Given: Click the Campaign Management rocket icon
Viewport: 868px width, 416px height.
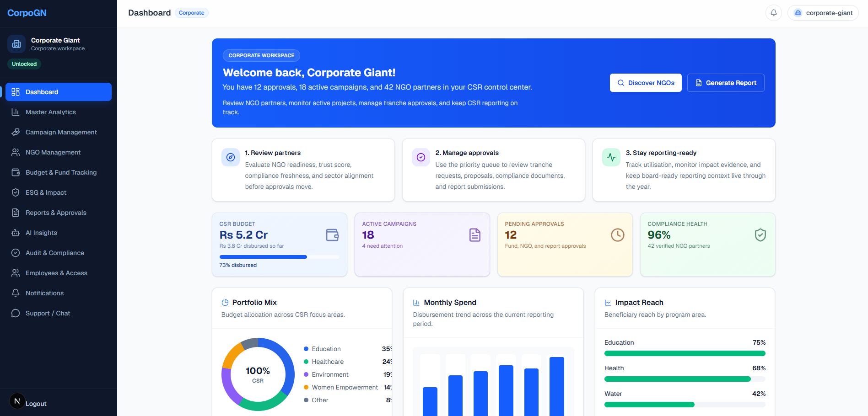Looking at the screenshot, I should click(16, 132).
